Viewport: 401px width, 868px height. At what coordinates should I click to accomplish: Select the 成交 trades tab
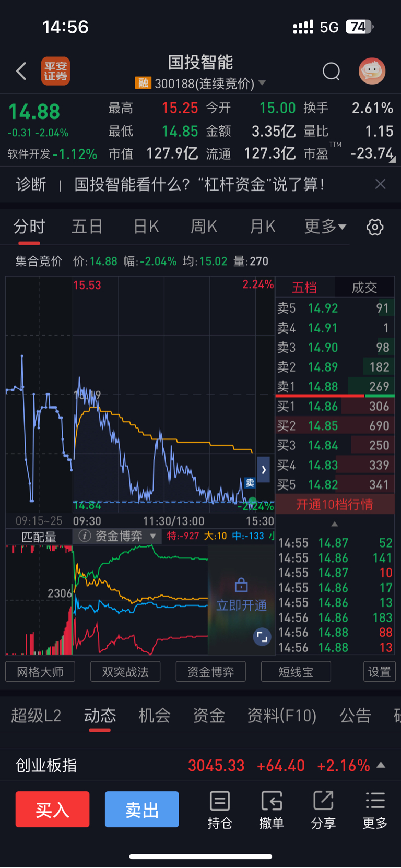364,287
